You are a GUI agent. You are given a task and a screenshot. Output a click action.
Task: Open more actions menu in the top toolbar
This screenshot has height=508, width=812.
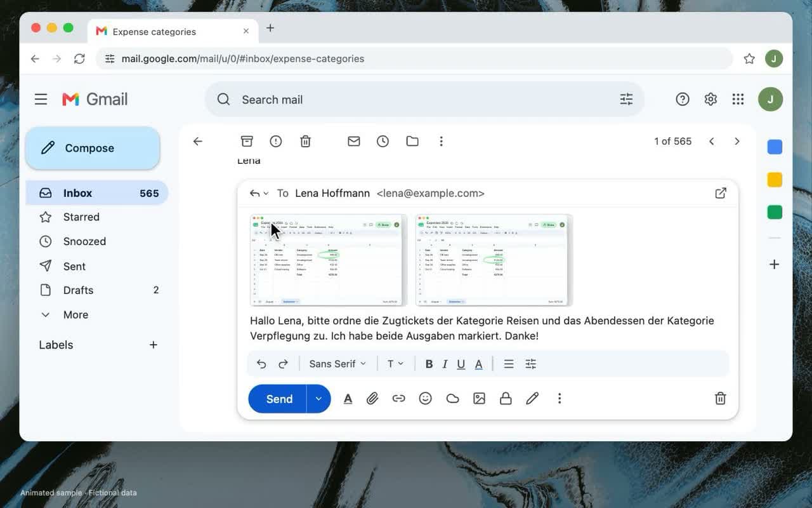click(442, 141)
